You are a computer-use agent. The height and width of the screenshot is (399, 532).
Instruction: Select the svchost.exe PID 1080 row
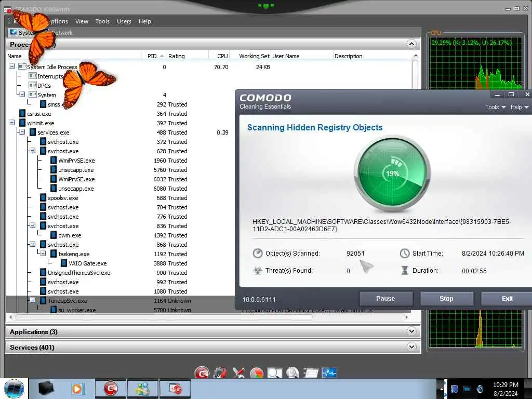pyautogui.click(x=121, y=291)
